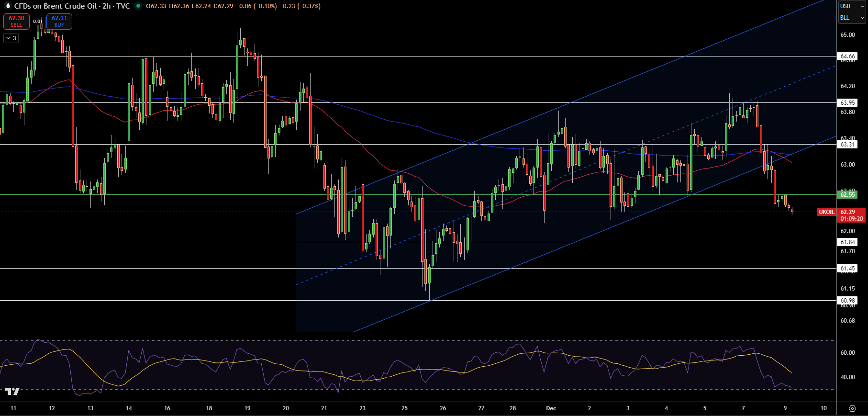868x416 pixels.
Task: Click the green 62.55 price label
Action: pos(847,194)
